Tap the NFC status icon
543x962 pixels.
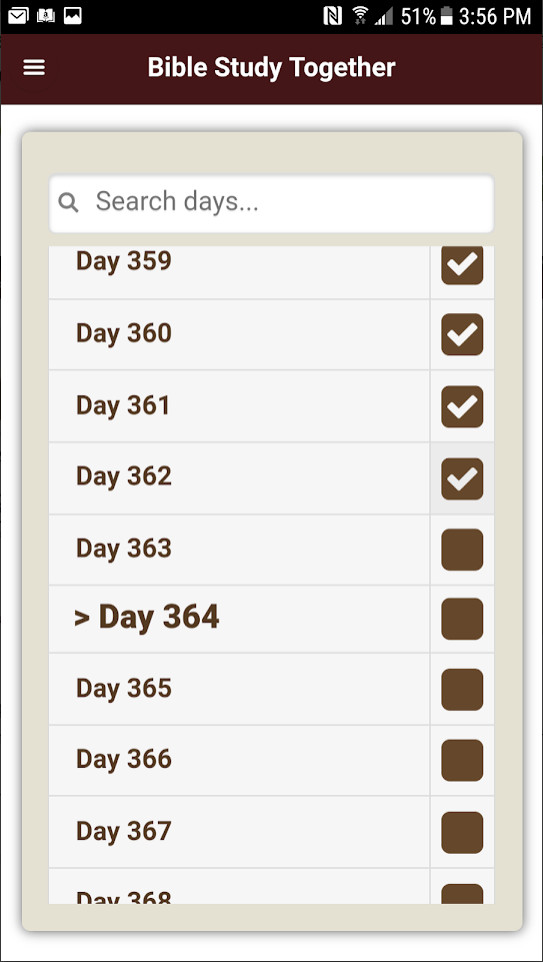332,17
